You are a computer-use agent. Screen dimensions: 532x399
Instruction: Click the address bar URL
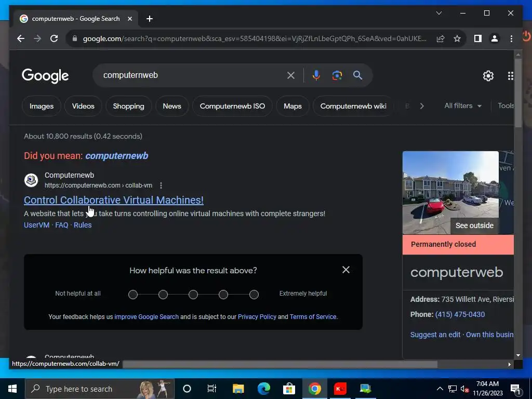pyautogui.click(x=255, y=38)
